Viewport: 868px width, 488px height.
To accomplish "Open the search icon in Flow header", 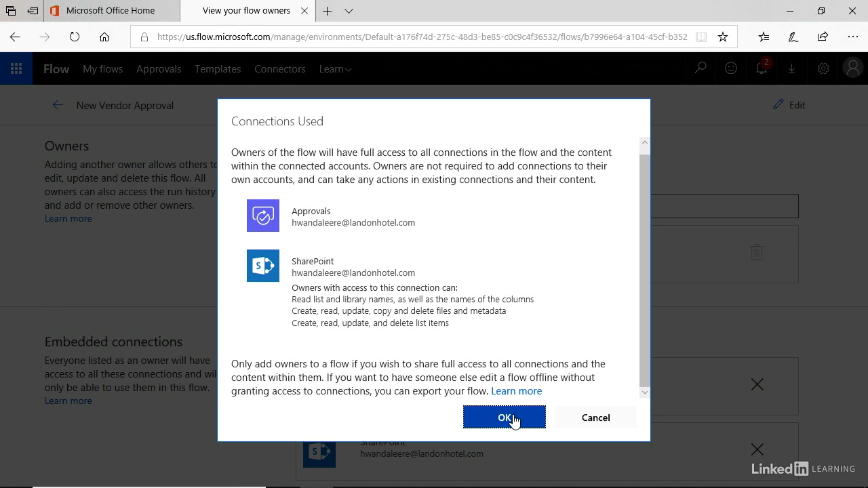I will [701, 68].
